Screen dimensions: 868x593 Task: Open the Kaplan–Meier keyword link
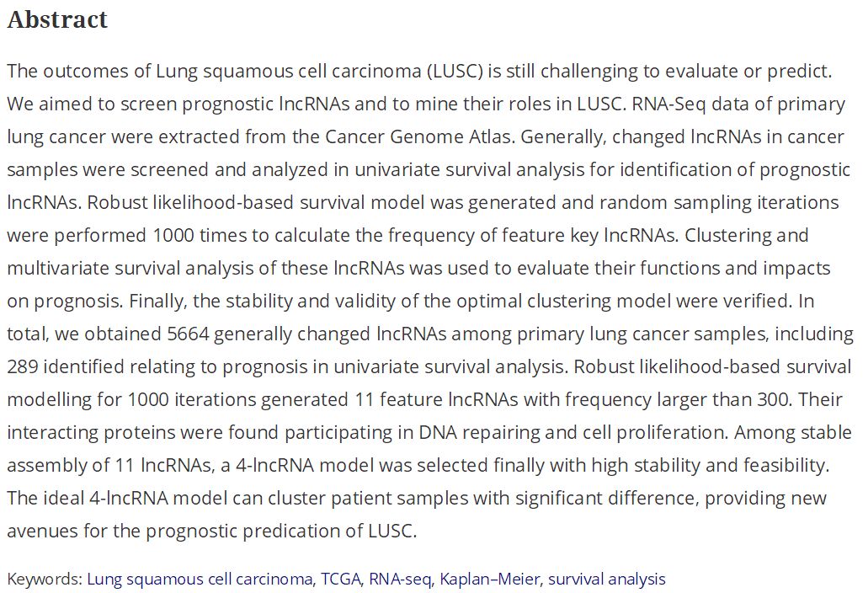tap(490, 580)
